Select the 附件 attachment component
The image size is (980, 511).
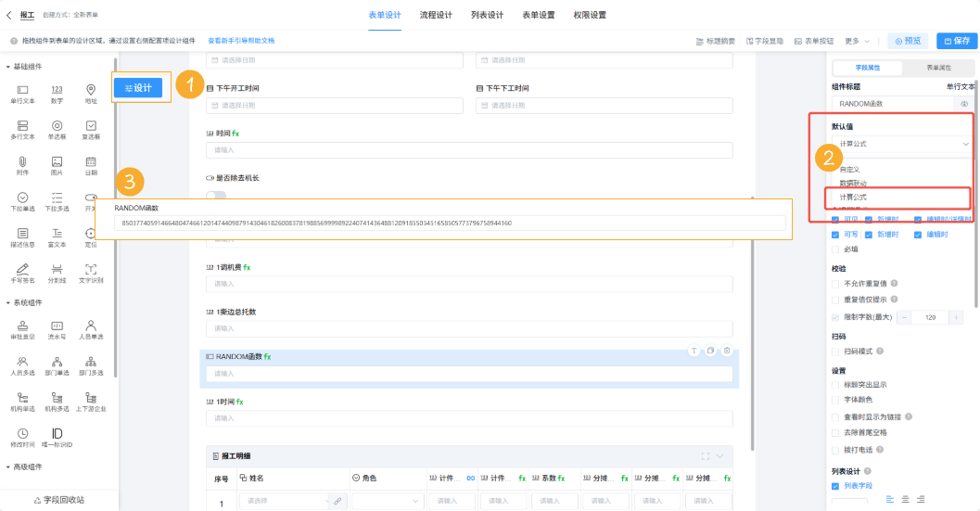point(22,166)
